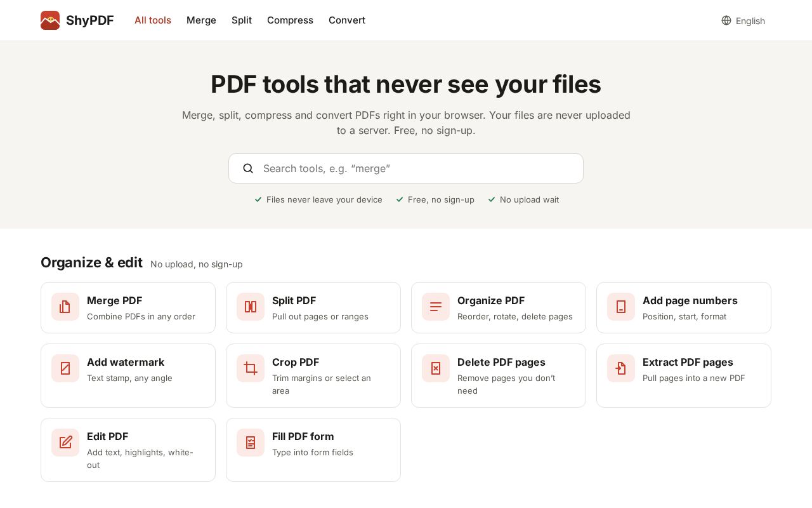
Task: Open the Add page numbers icon
Action: point(621,307)
